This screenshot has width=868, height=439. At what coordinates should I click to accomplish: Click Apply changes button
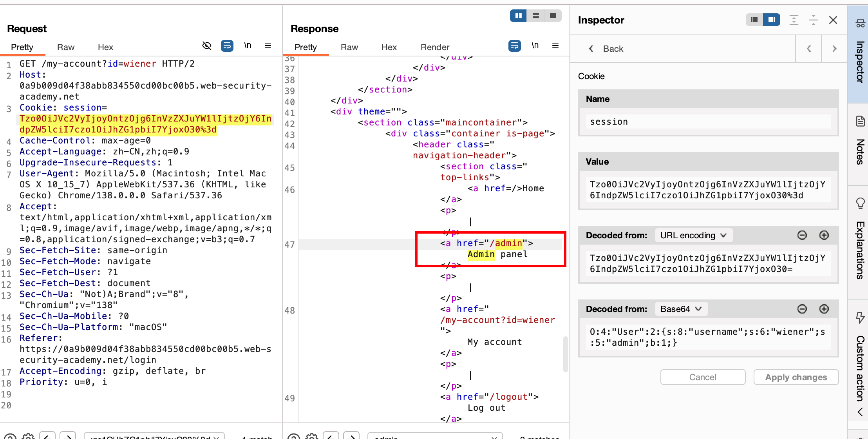pos(796,377)
